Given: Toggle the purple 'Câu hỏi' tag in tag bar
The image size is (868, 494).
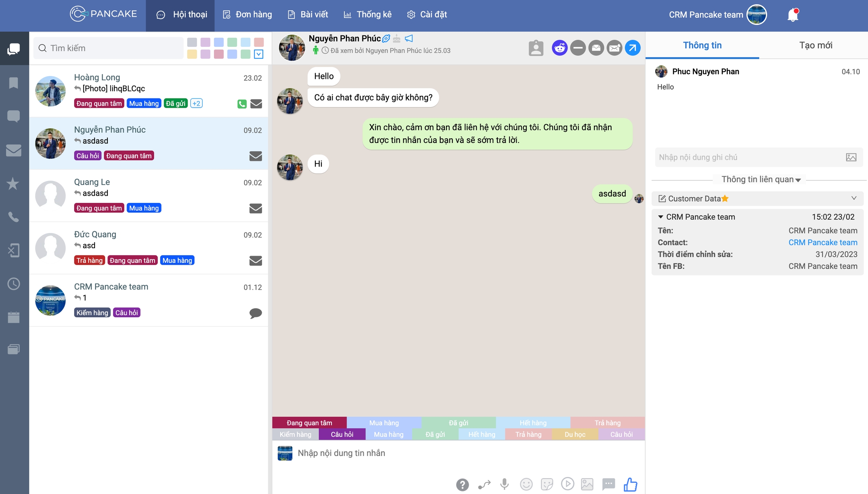Looking at the screenshot, I should point(342,434).
